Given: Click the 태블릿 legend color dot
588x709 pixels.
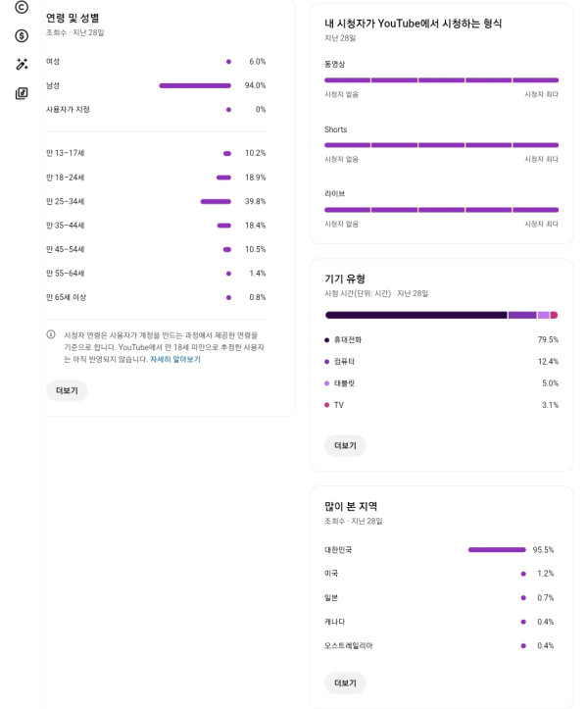Looking at the screenshot, I should coord(327,383).
